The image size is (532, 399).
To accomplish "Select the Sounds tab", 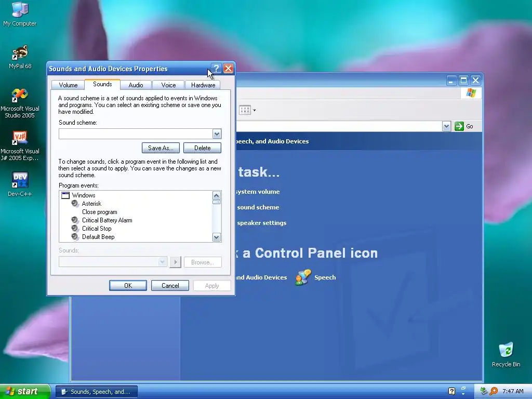I will click(102, 84).
